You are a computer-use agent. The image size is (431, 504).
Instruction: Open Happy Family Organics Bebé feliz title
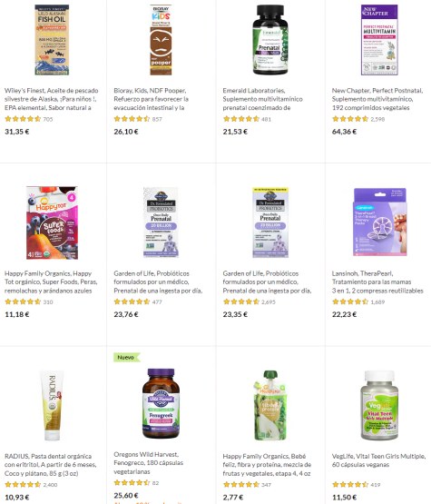coord(267,465)
